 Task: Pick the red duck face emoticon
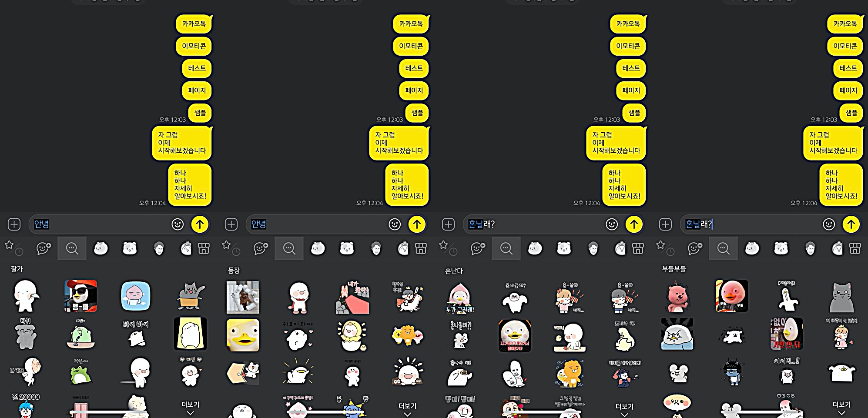click(x=732, y=296)
